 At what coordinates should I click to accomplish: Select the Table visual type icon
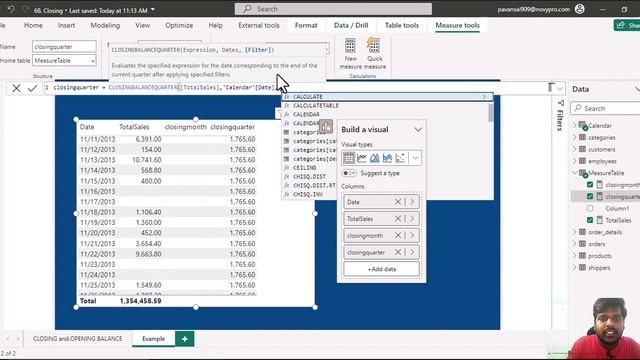point(349,158)
